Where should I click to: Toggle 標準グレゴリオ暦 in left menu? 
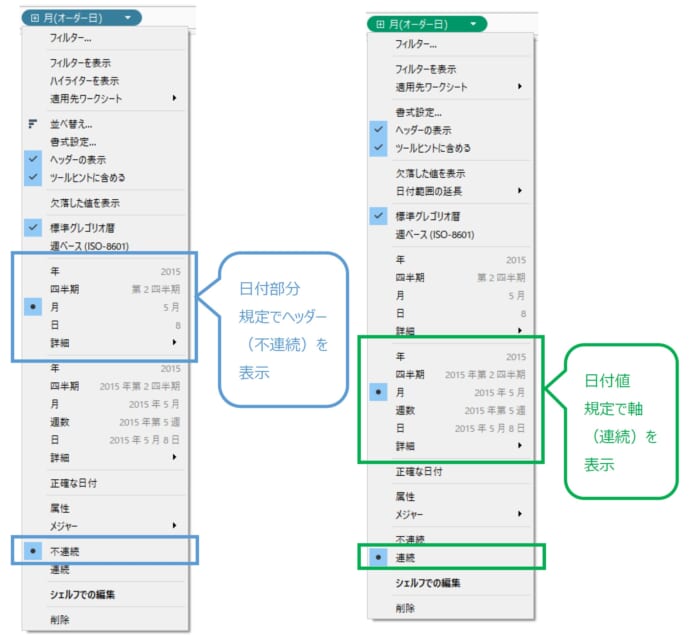(x=105, y=228)
